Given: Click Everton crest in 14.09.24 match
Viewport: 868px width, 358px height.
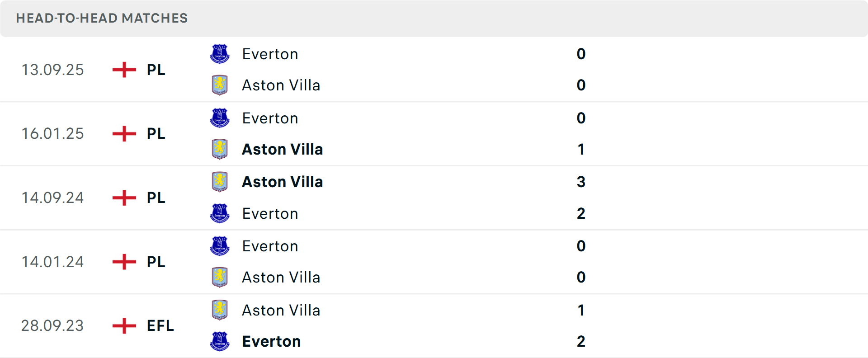Looking at the screenshot, I should coord(220,213).
